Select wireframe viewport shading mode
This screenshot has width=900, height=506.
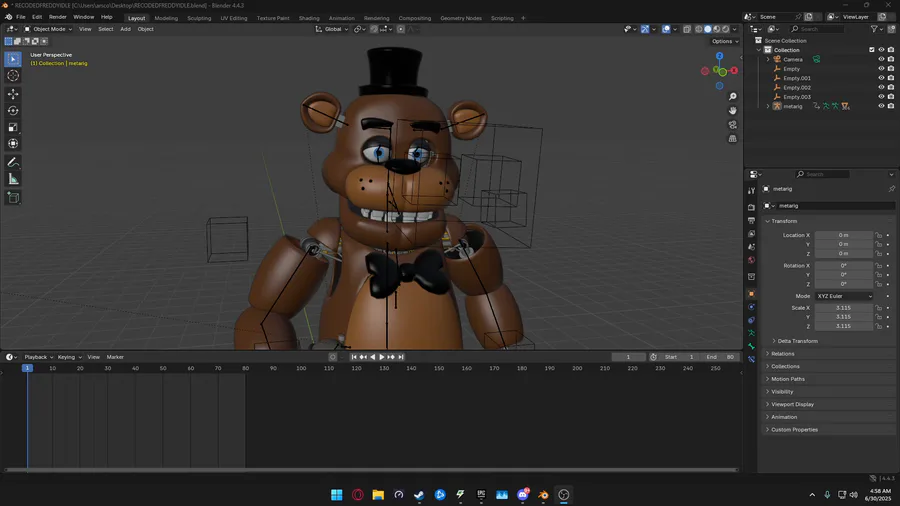(x=699, y=29)
